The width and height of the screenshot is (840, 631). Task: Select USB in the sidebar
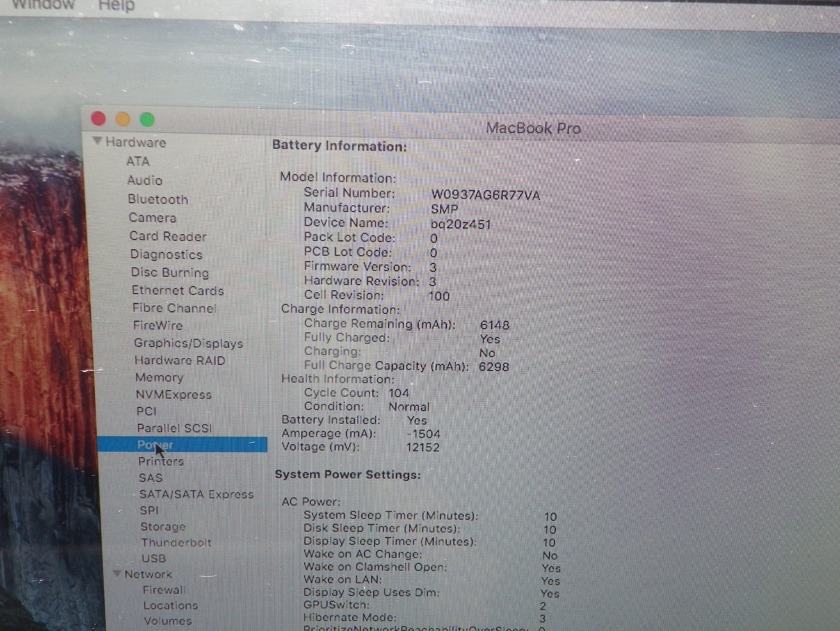pos(154,558)
